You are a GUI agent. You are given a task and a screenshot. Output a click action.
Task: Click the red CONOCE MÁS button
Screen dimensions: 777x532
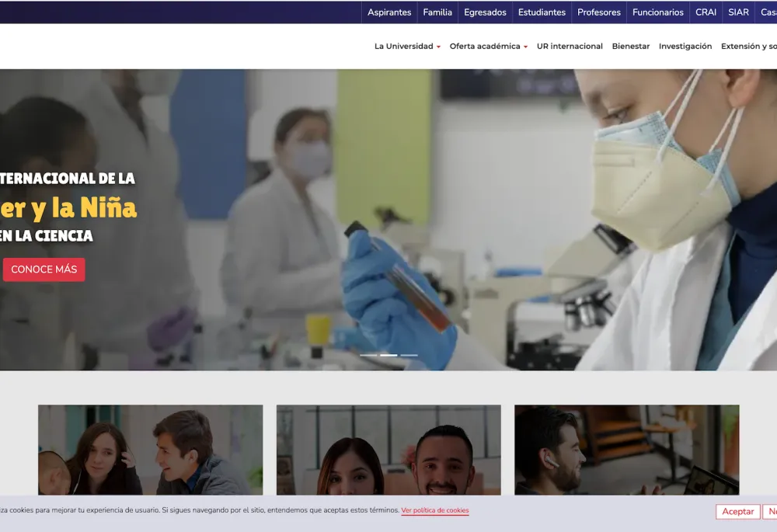44,269
